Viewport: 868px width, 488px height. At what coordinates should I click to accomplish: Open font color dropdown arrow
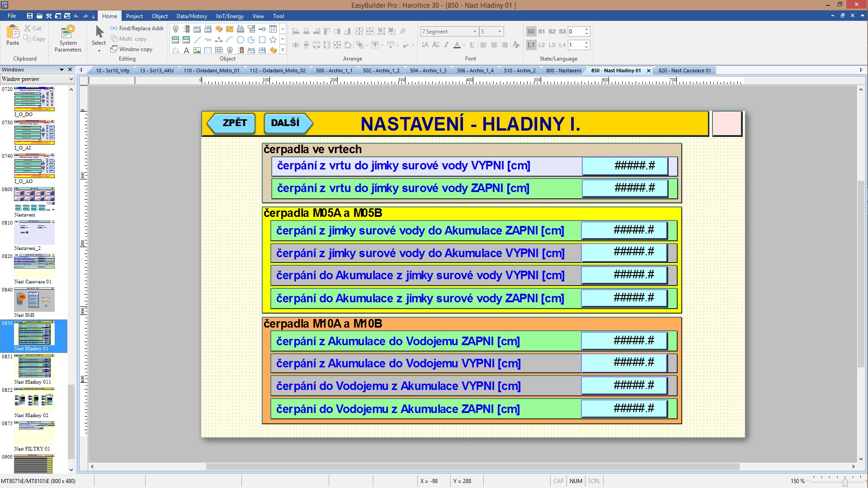(x=464, y=45)
